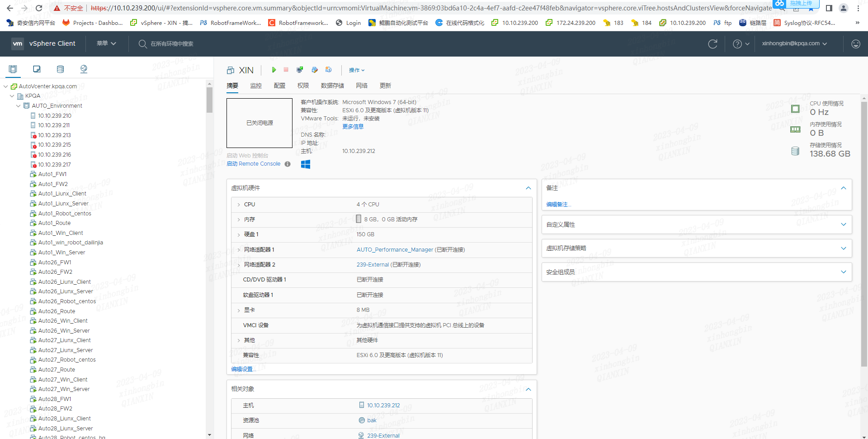The image size is (868, 439).
Task: Expand the 硬盘 1 hardware row
Action: pyautogui.click(x=239, y=234)
